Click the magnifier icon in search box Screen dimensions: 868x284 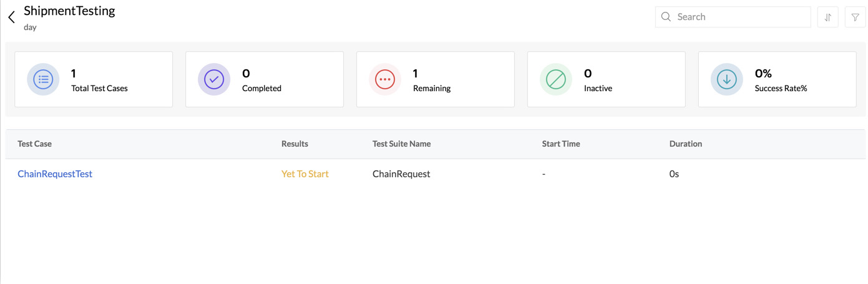(x=666, y=17)
